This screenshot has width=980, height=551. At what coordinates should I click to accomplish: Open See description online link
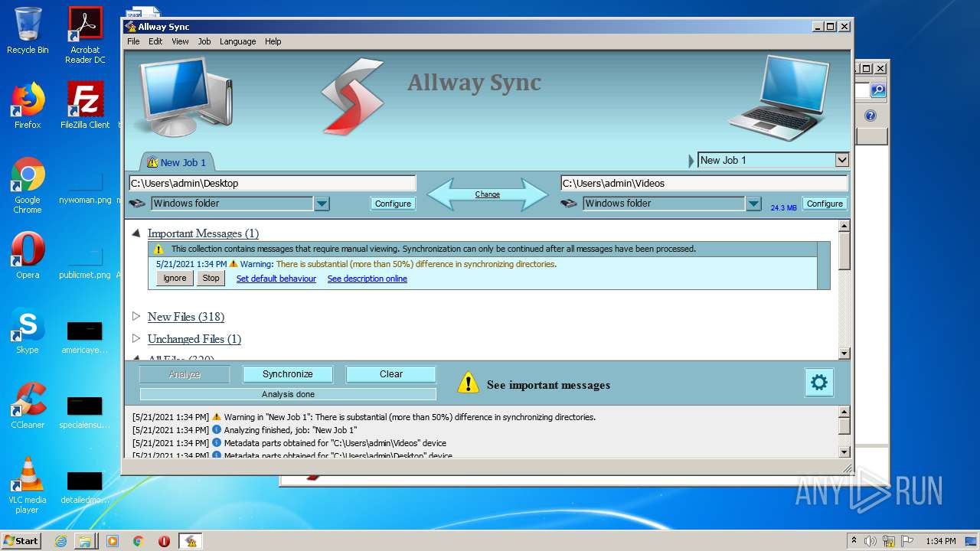pos(367,279)
